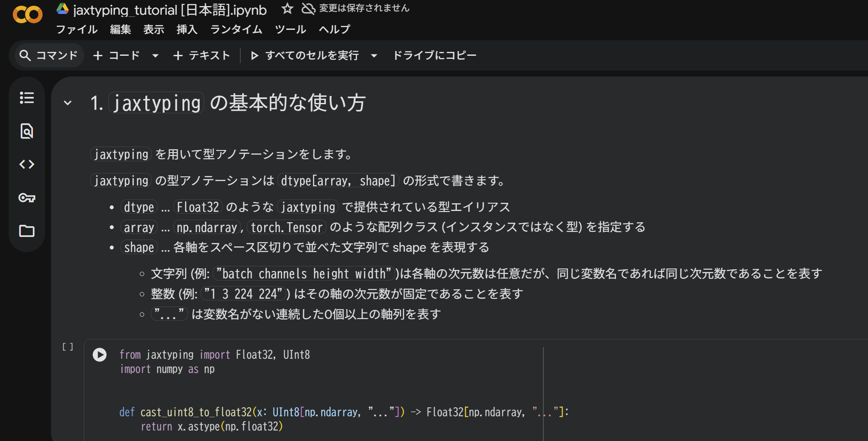
Task: Open the ヘルプ menu
Action: tap(334, 29)
